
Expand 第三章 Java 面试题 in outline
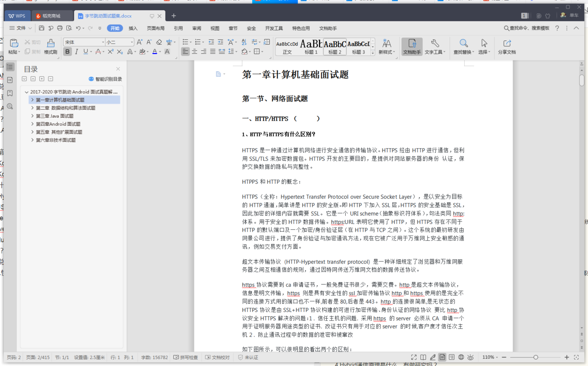[x=32, y=116]
